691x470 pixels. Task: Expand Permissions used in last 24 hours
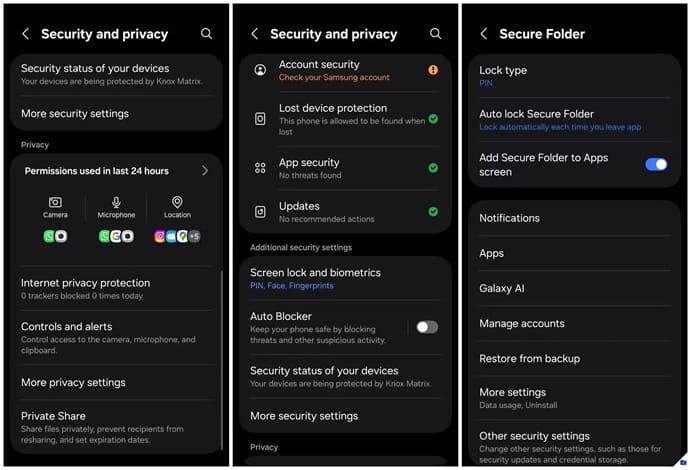tap(116, 171)
